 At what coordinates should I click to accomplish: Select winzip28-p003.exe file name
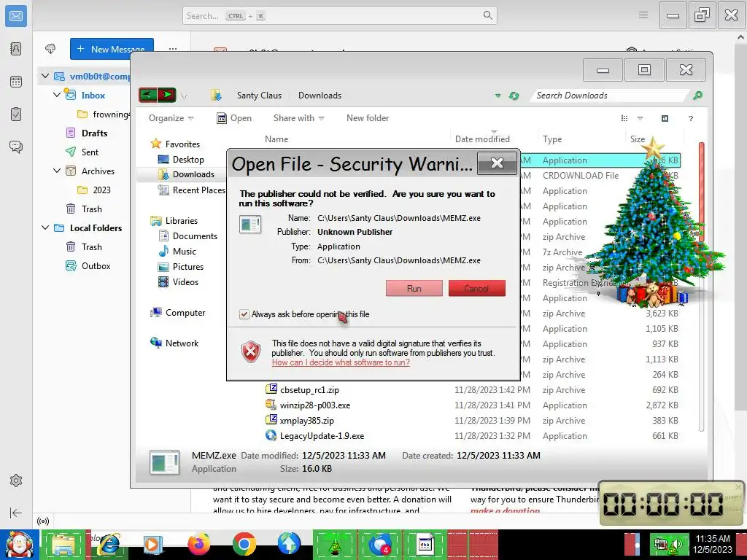point(315,405)
